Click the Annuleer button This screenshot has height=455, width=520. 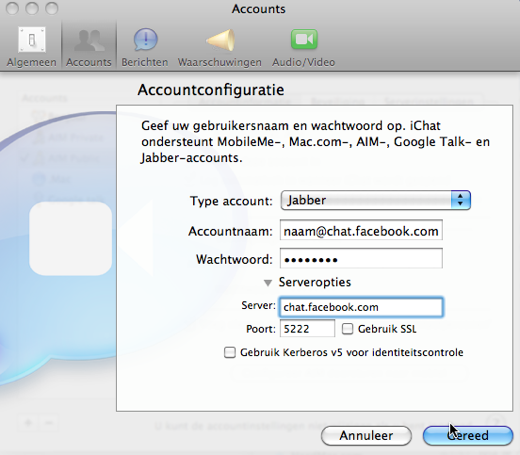(366, 436)
